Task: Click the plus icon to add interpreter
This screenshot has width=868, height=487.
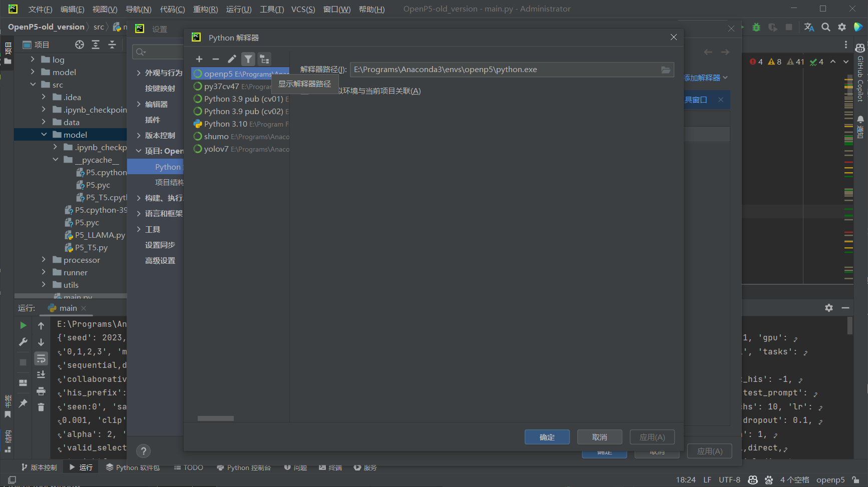Action: tap(199, 59)
